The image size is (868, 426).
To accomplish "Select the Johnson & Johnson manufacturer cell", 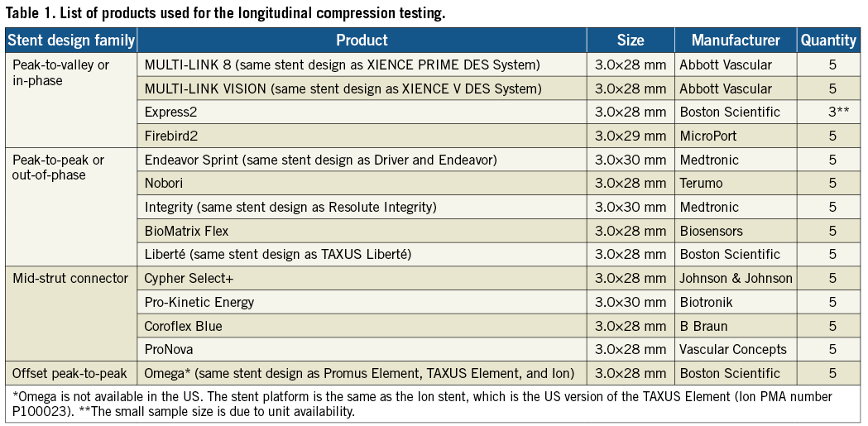I will click(x=736, y=279).
